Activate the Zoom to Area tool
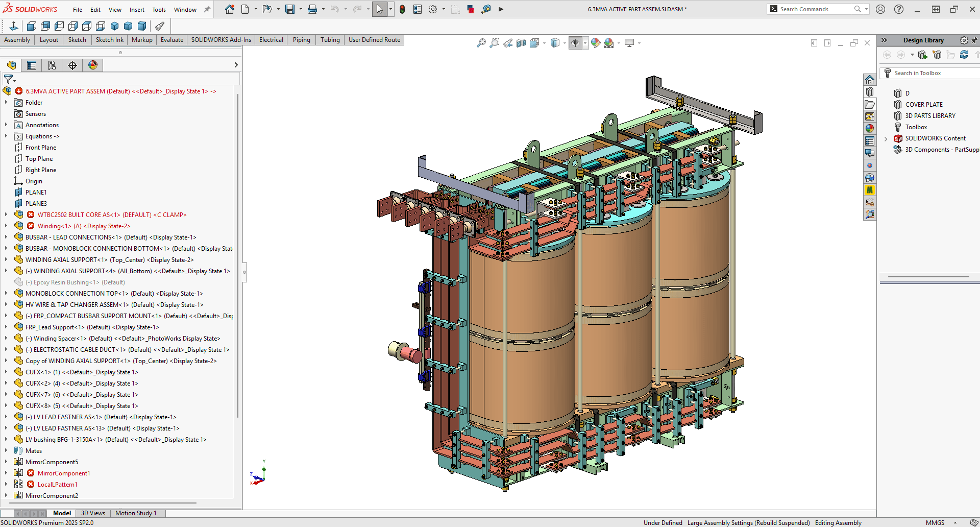This screenshot has height=527, width=980. click(x=494, y=43)
